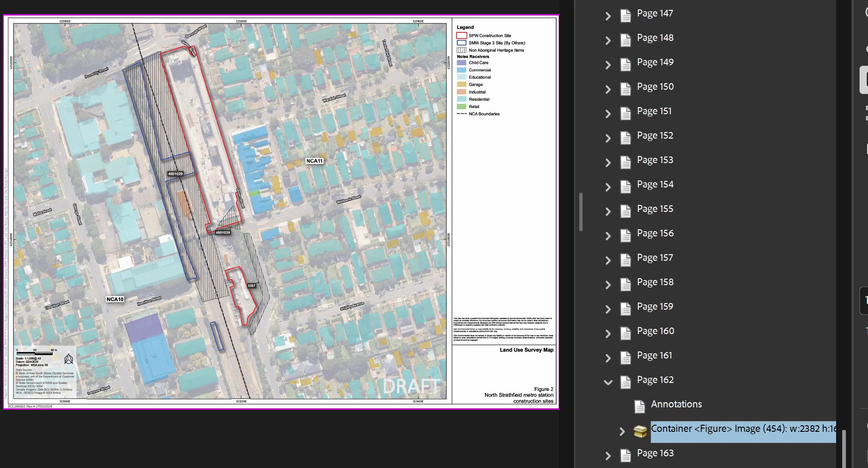Click the Page 162 document icon

tap(625, 382)
